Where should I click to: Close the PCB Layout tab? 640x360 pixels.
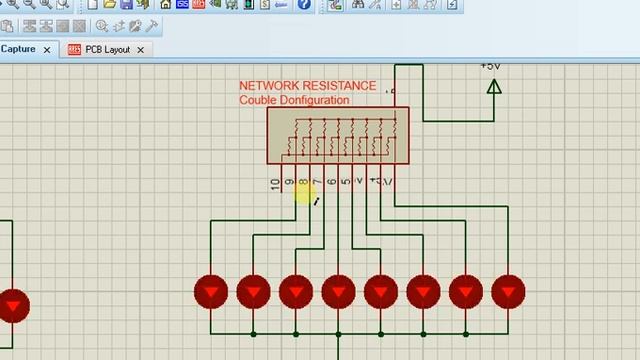pyautogui.click(x=140, y=50)
